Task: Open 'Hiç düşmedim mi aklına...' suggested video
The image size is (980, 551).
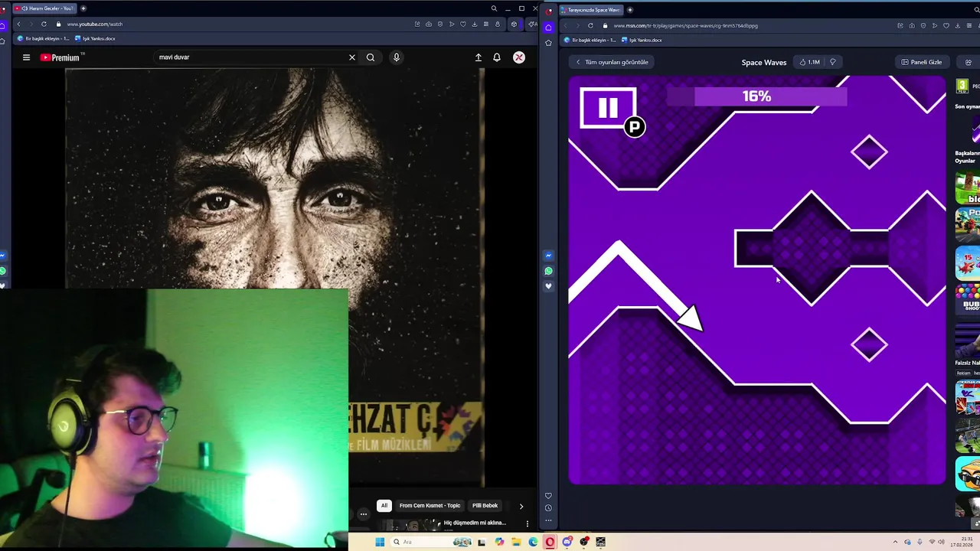Action: 475,523
